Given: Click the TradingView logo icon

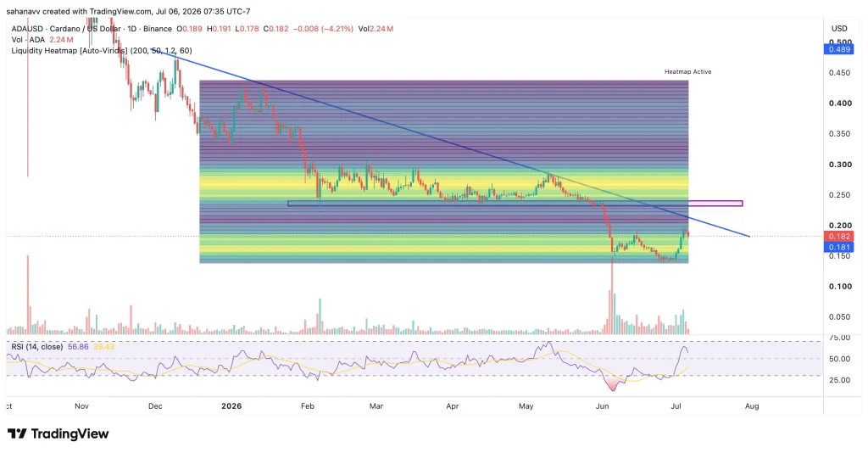Looking at the screenshot, I should tap(17, 433).
